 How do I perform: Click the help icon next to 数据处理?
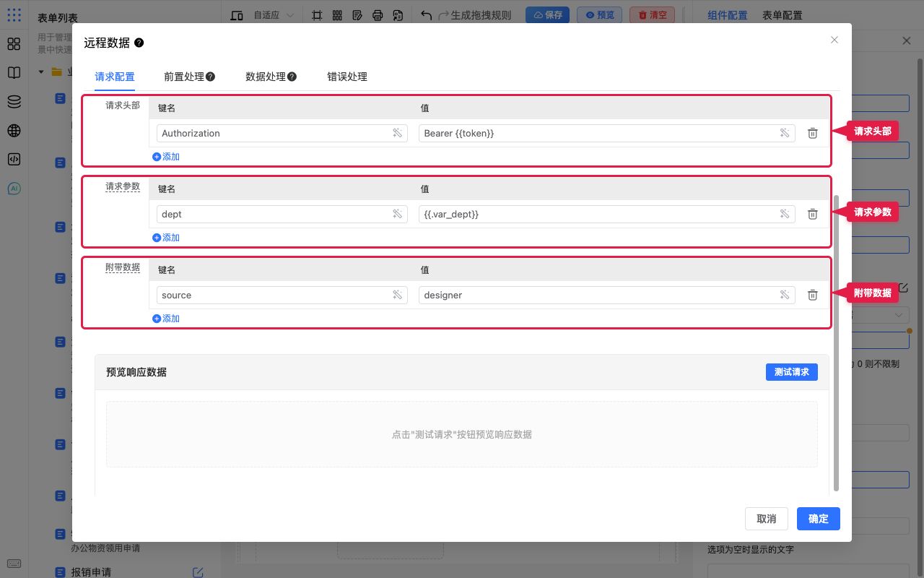292,77
